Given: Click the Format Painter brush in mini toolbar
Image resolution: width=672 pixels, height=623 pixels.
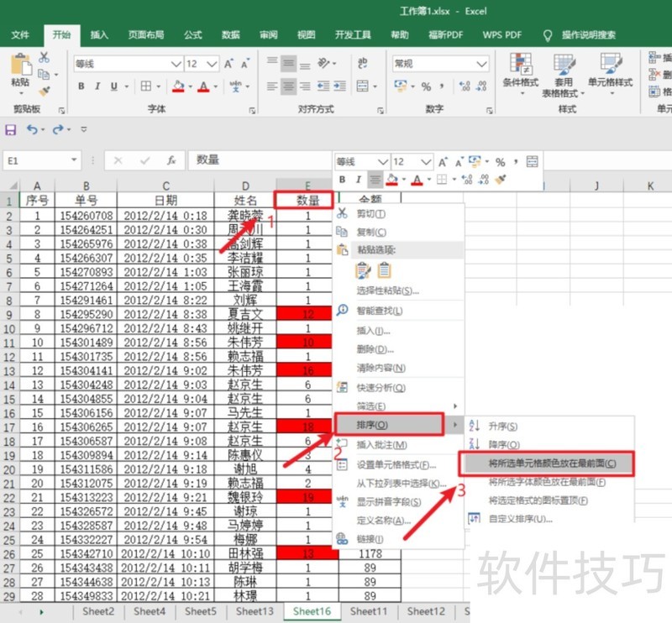Looking at the screenshot, I should point(501,180).
